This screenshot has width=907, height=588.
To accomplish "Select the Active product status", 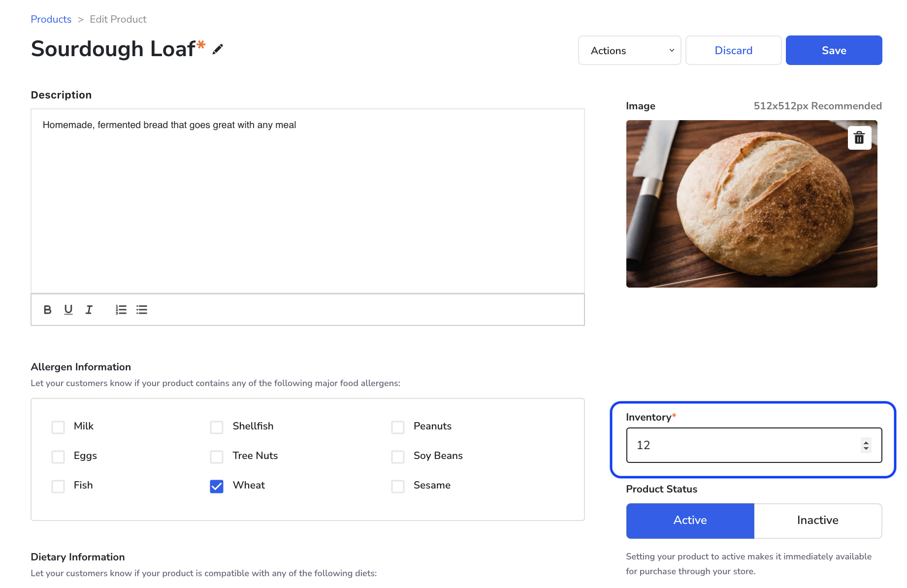I will (690, 521).
